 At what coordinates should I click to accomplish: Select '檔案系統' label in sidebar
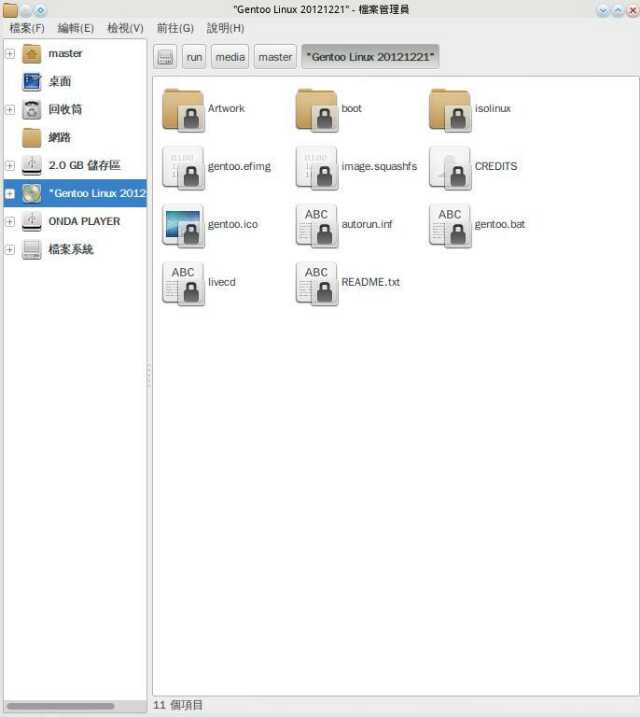coord(71,249)
